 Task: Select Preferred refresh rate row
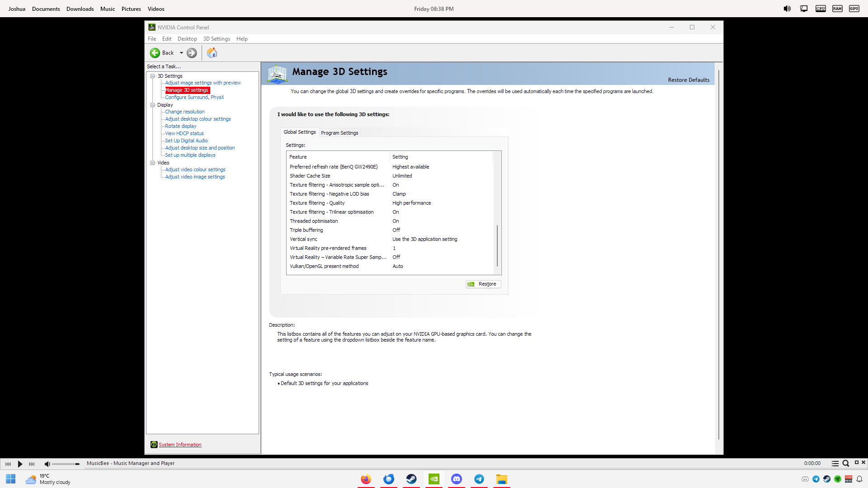(391, 167)
